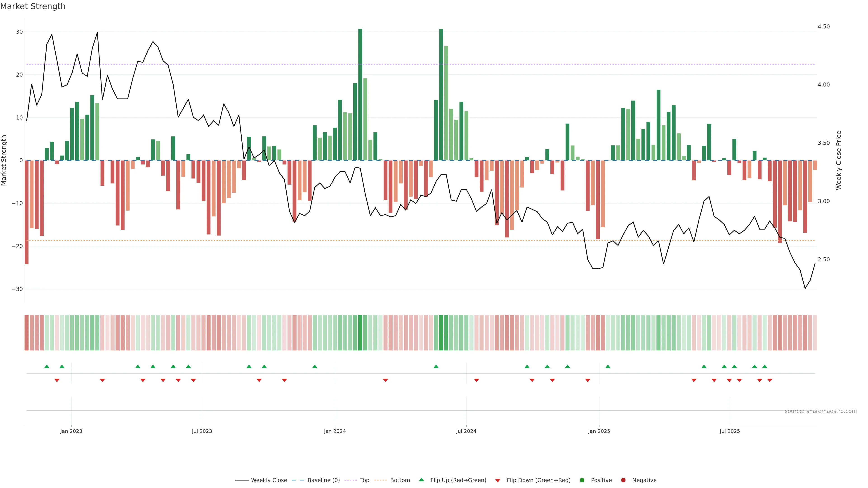This screenshot has width=868, height=488.
Task: Click the first red flip-down triangle marker
Action: (57, 380)
